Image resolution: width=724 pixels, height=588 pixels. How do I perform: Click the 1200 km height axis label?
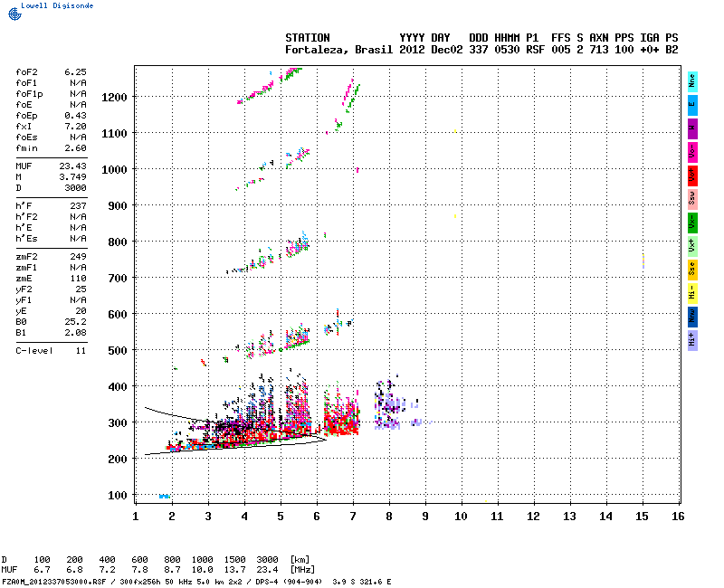coord(114,98)
